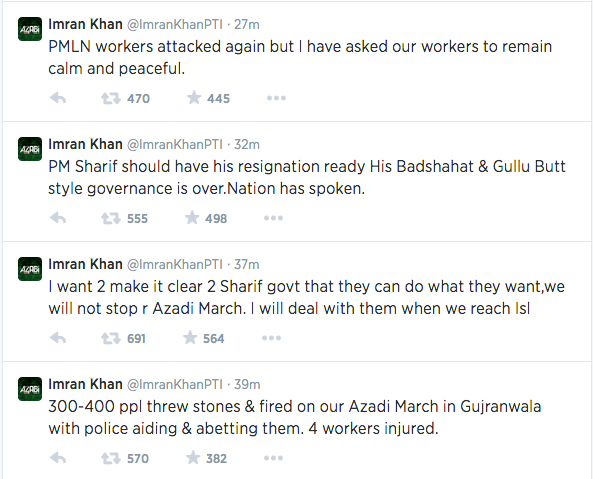Reply to the PMLN workers attacked tweet
Image resolution: width=593 pixels, height=479 pixels.
(x=58, y=98)
